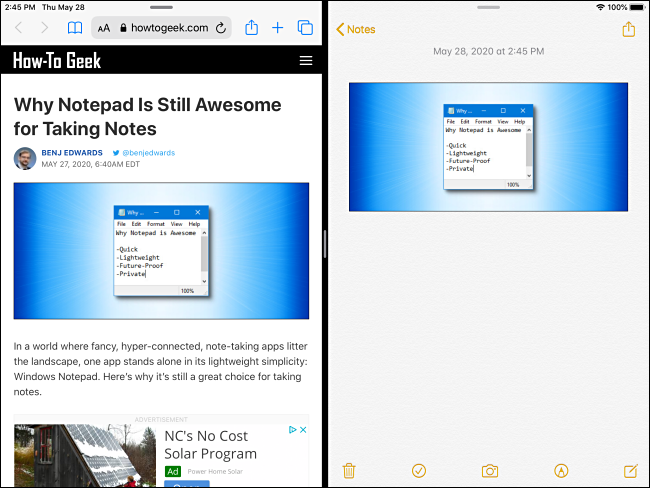Compose a new note
The height and width of the screenshot is (488, 650).
631,471
